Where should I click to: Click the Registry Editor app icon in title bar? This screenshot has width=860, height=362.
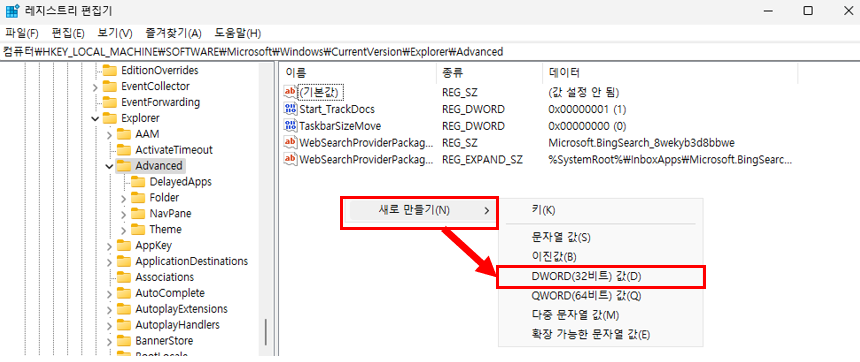pos(13,10)
